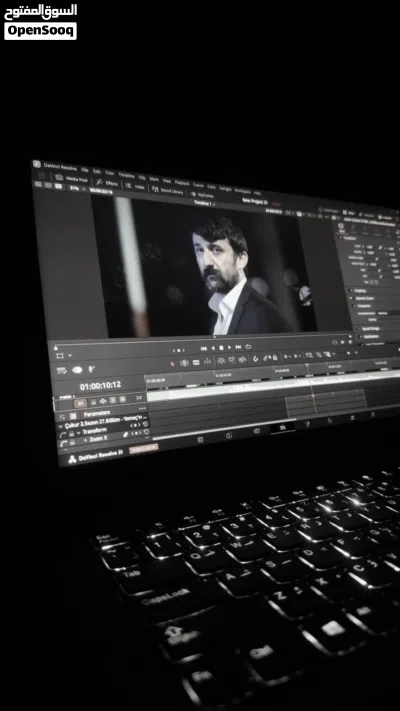Open the Edit menu
The height and width of the screenshot is (711, 400).
96,171
